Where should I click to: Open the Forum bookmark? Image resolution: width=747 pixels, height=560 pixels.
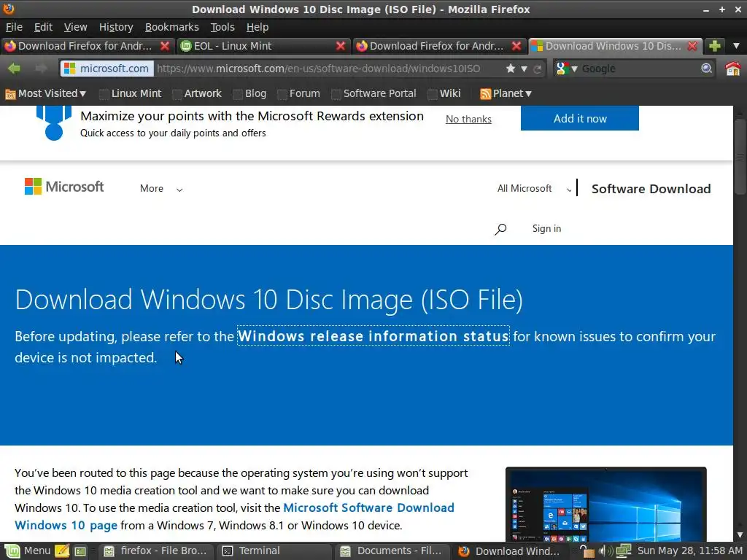click(298, 94)
